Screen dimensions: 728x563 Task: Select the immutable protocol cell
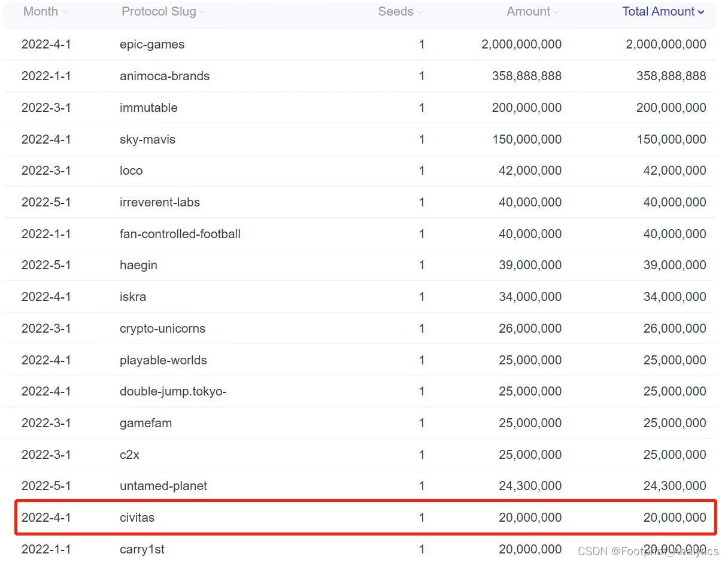[x=148, y=108]
